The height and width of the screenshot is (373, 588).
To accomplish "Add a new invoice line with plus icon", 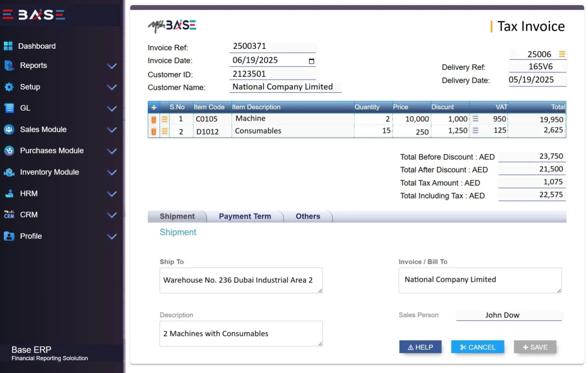I will [154, 107].
